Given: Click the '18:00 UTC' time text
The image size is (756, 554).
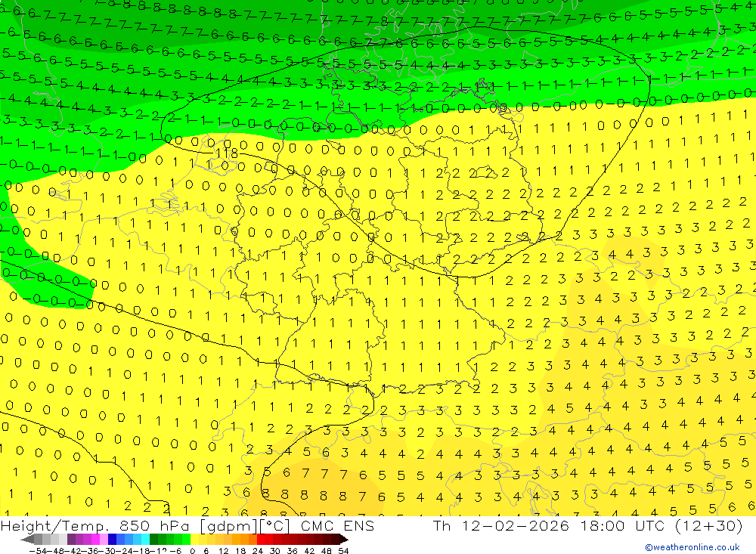Looking at the screenshot, I should (x=622, y=525).
